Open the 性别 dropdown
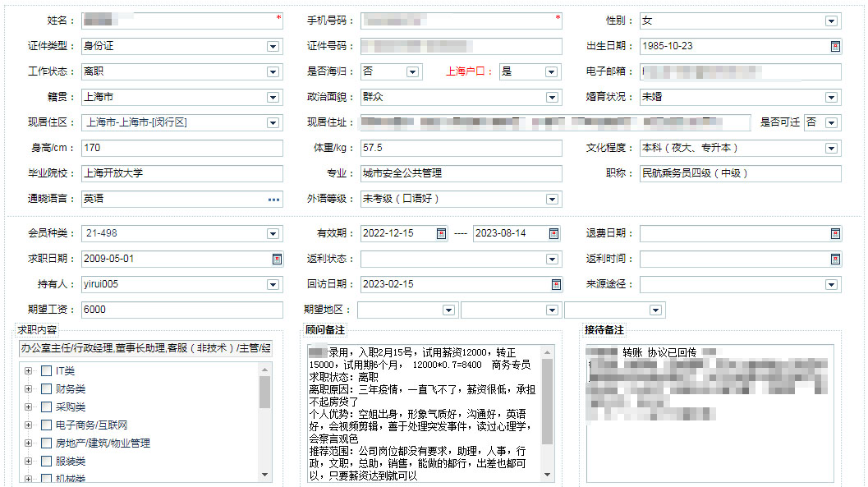 click(831, 21)
